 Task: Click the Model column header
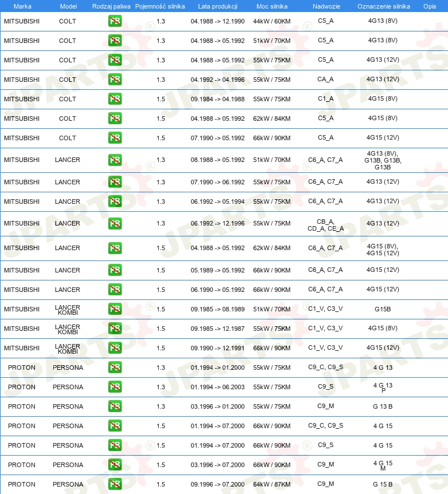click(68, 6)
